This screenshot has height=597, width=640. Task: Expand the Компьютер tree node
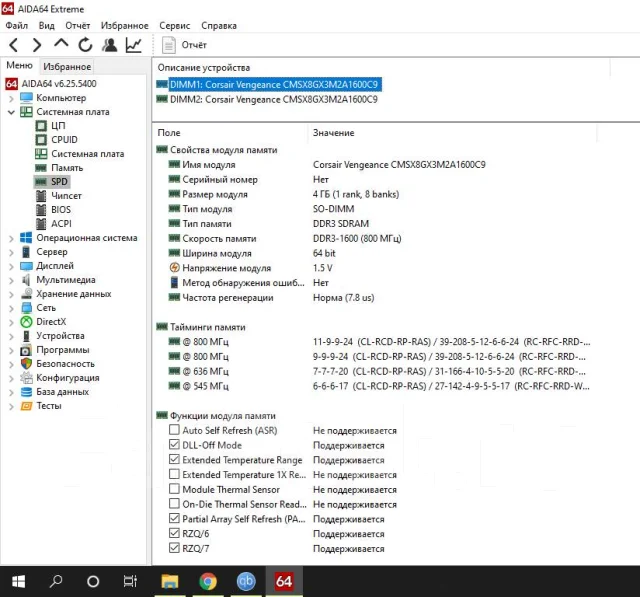tap(11, 98)
